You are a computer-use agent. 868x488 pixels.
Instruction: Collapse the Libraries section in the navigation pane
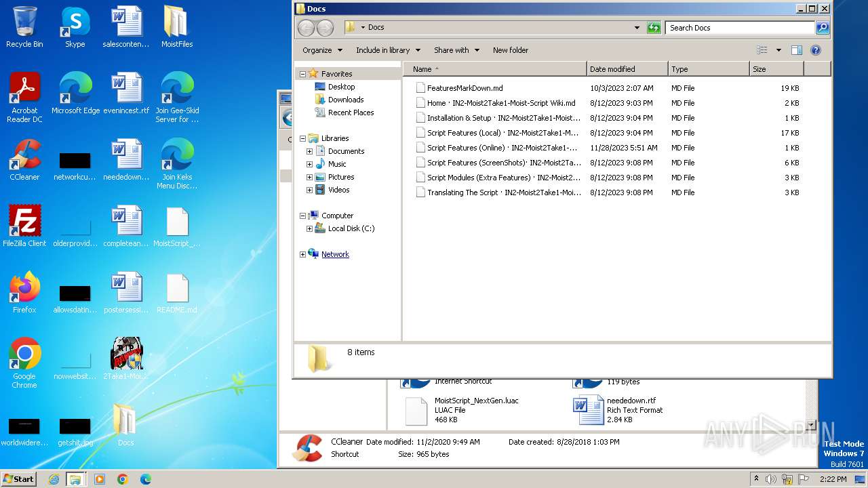(302, 138)
